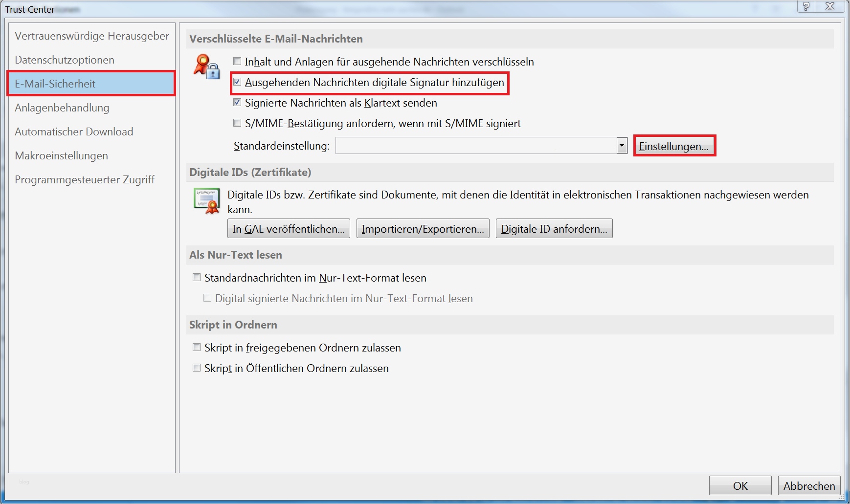Confirm the dialog with OK
The width and height of the screenshot is (850, 504).
coord(740,485)
